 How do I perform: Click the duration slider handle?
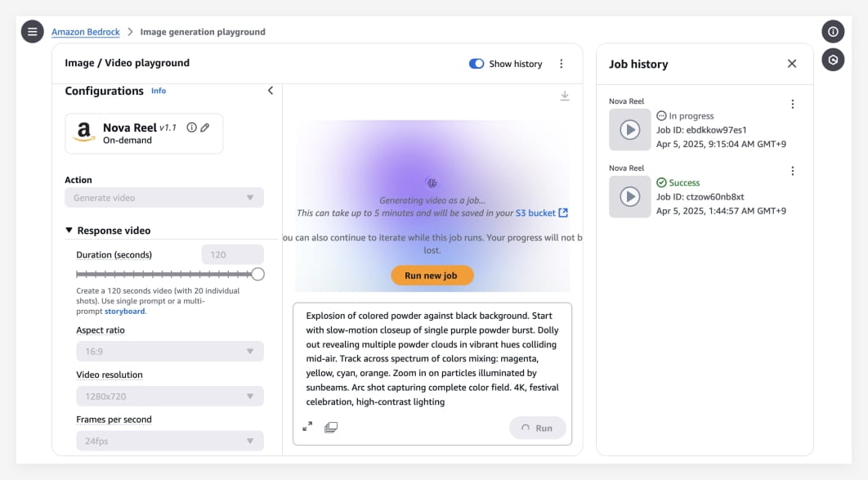click(x=257, y=274)
